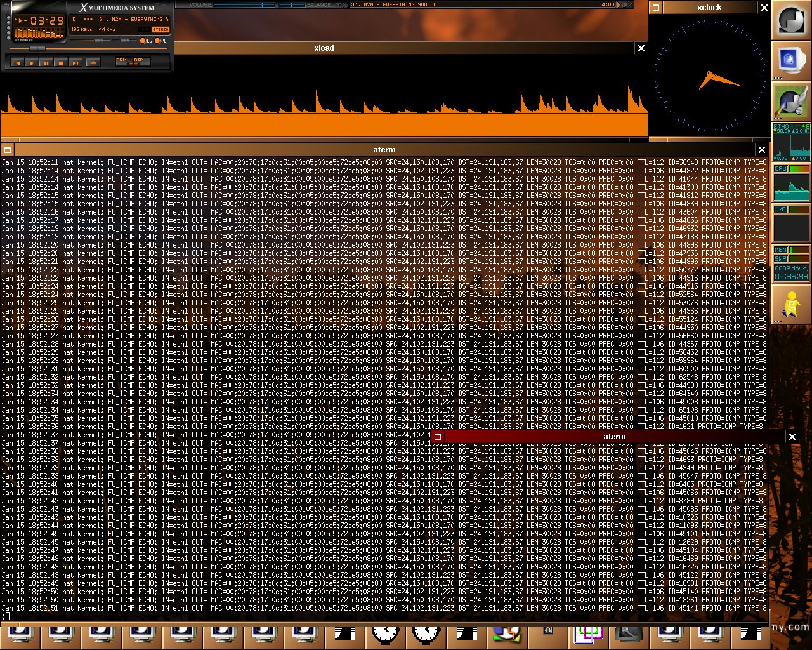Click log entry with ID=50772
This screenshot has height=650, width=812.
click(384, 270)
